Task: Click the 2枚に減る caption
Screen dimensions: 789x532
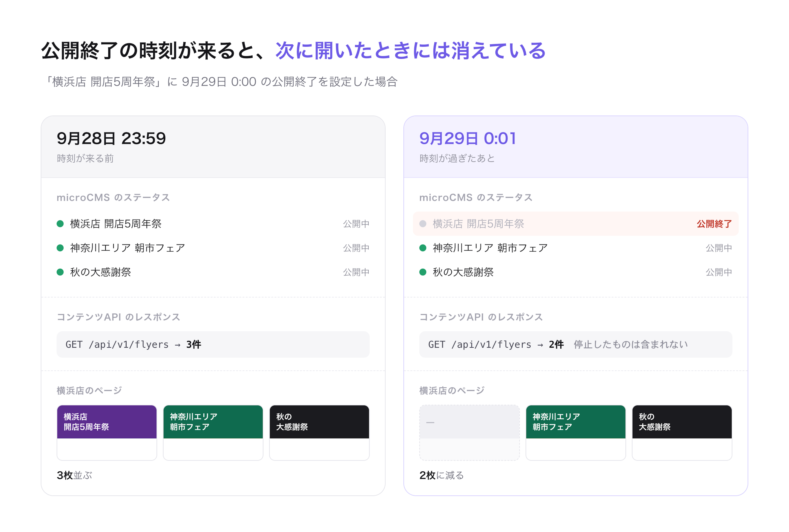Action: point(441,475)
